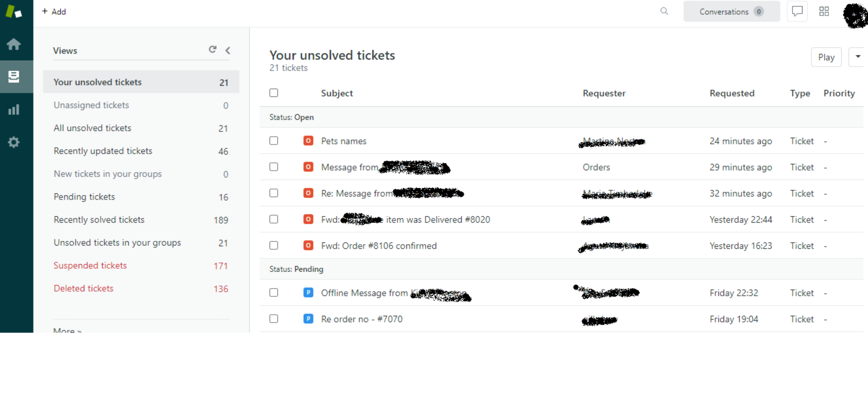This screenshot has height=408, width=868.
Task: Tick the select-all tickets checkbox
Action: tap(274, 93)
